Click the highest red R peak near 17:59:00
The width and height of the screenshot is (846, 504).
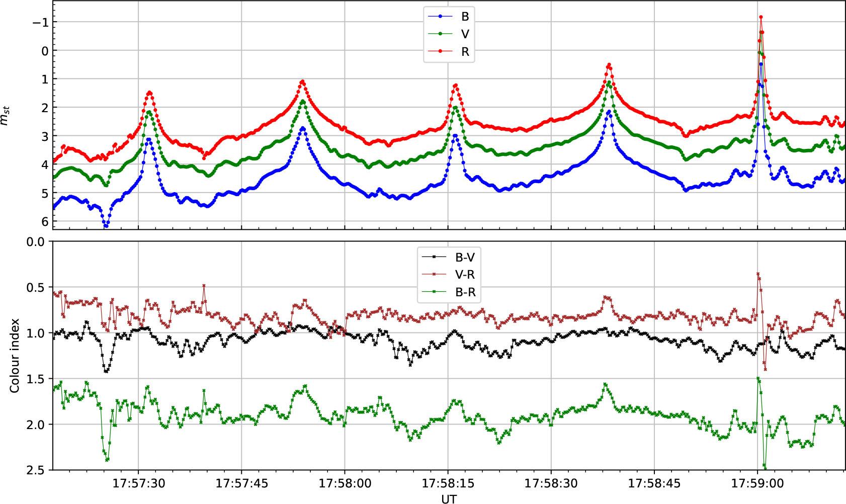point(761,17)
